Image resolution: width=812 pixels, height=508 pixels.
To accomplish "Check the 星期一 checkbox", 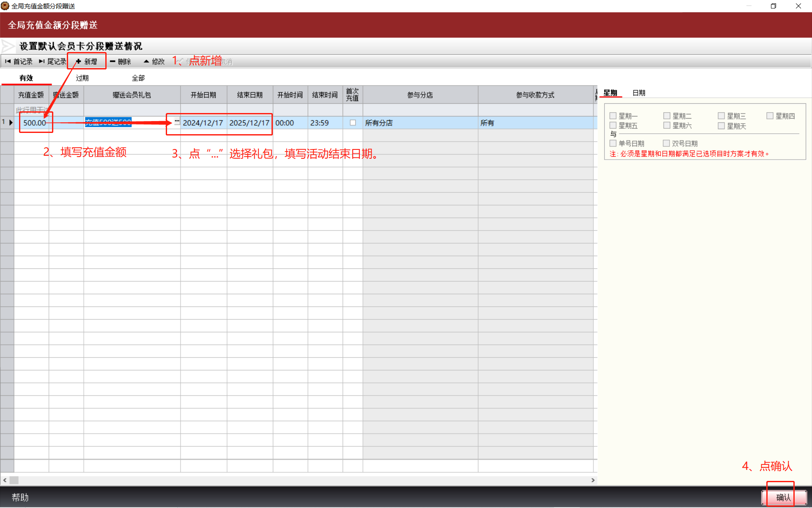I will pos(613,116).
